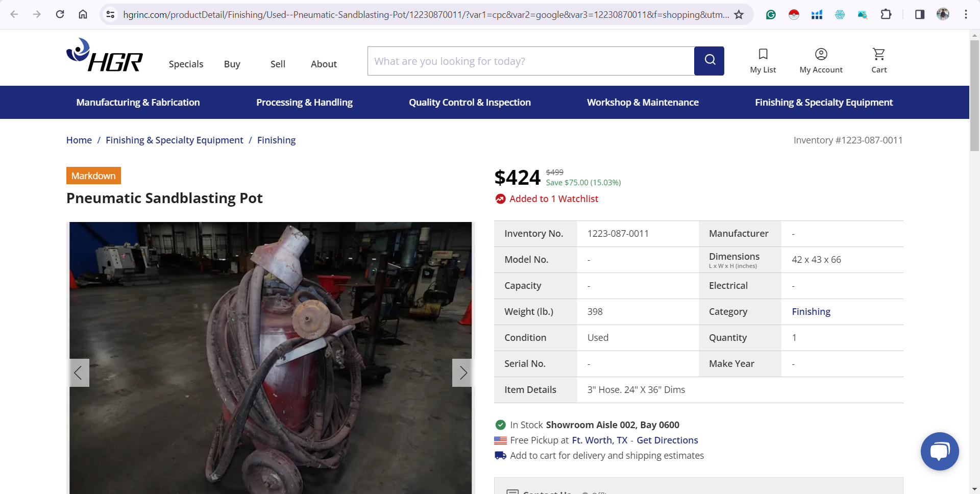
Task: Click the teal globe extension icon
Action: click(840, 14)
